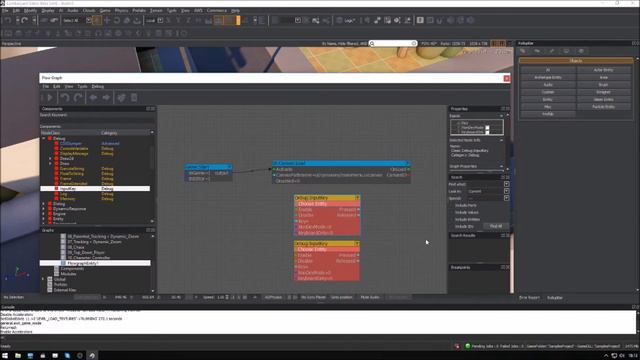Click the main editor undo icon

[7, 20]
